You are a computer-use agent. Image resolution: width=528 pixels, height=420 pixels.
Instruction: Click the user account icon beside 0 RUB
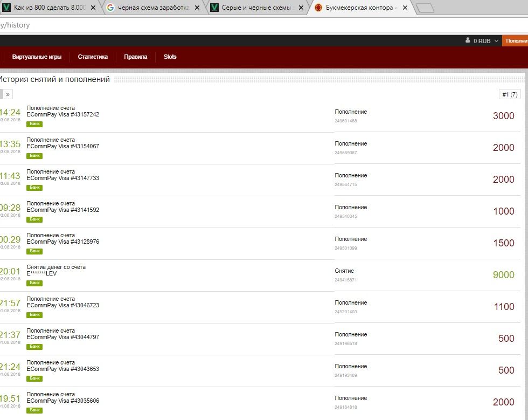pos(468,41)
